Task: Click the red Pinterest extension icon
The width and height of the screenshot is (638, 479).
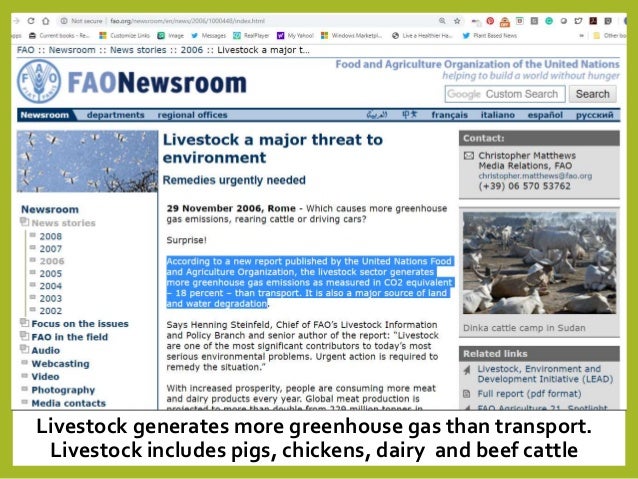Action: point(490,21)
